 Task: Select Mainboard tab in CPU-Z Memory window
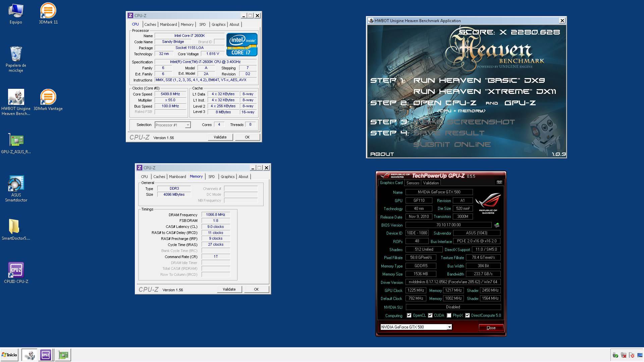coord(177,177)
